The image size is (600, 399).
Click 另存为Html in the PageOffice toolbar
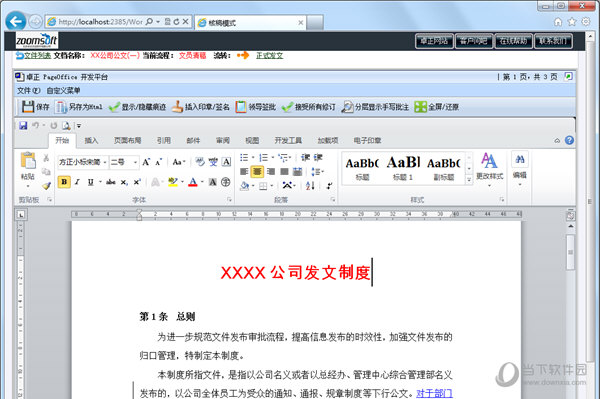click(x=78, y=107)
